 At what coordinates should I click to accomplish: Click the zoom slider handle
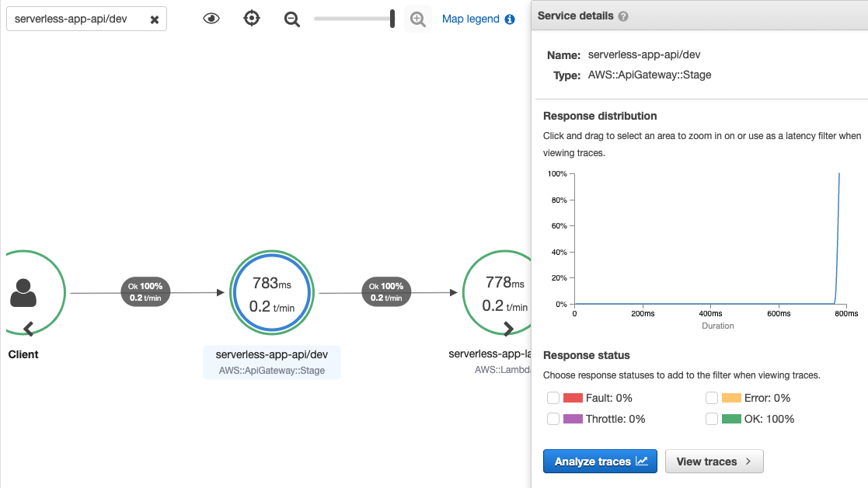392,18
